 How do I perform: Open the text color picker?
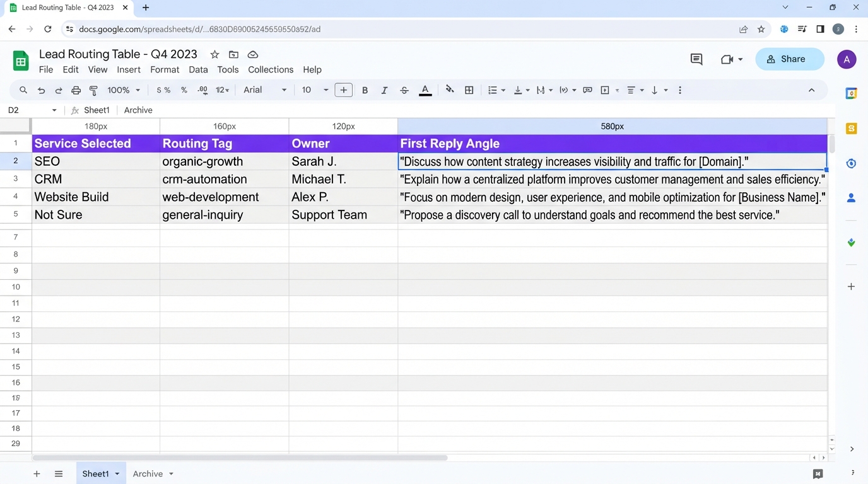tap(425, 90)
